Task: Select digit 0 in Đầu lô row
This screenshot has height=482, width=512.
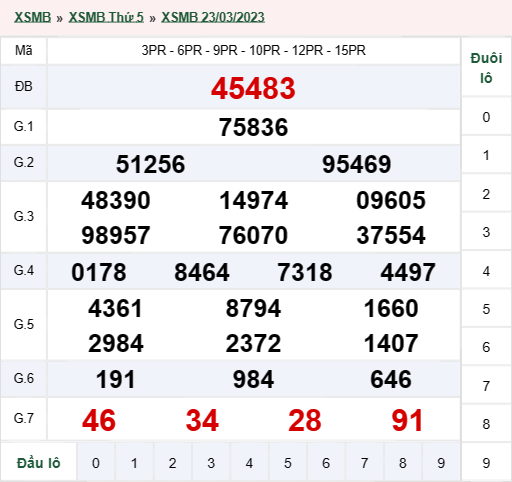Action: [x=96, y=463]
